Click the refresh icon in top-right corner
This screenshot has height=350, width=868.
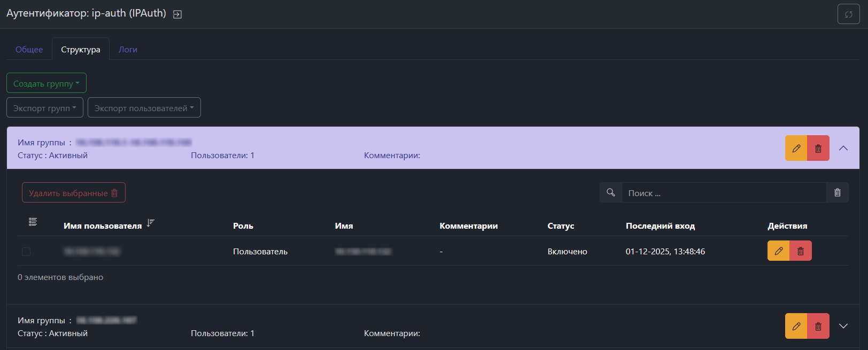848,14
